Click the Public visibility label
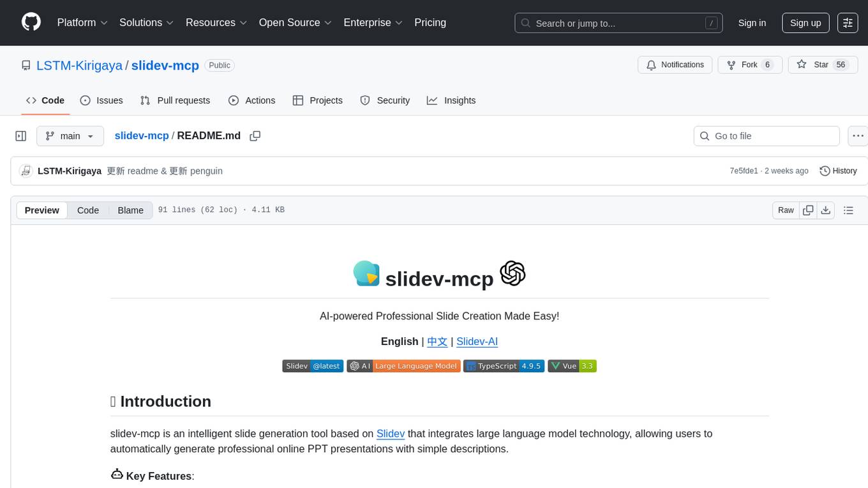 click(x=220, y=65)
